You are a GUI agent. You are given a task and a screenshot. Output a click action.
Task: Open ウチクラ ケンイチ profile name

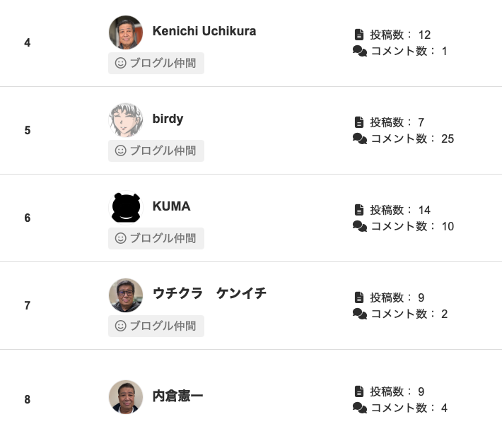point(209,293)
